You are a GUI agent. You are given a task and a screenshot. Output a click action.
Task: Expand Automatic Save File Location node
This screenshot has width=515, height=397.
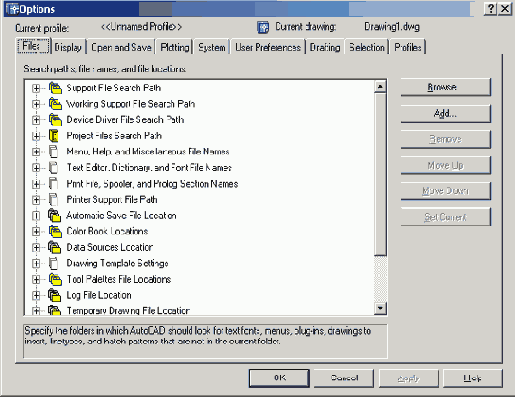click(x=36, y=216)
